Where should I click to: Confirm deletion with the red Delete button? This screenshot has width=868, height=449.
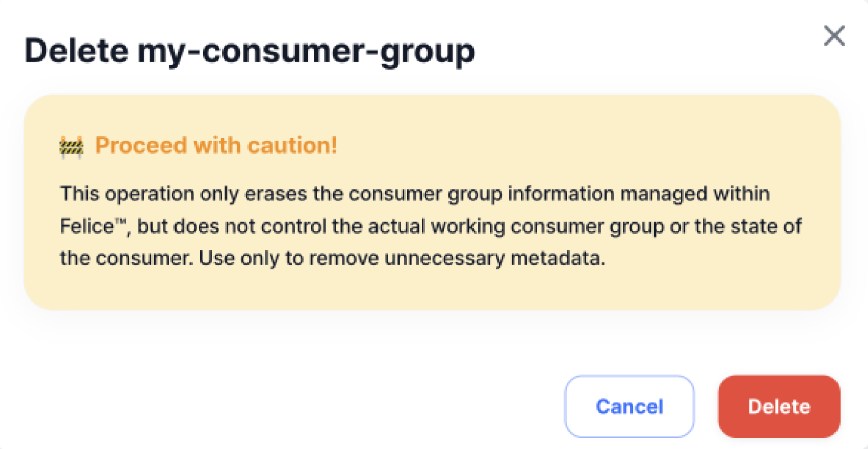click(778, 406)
